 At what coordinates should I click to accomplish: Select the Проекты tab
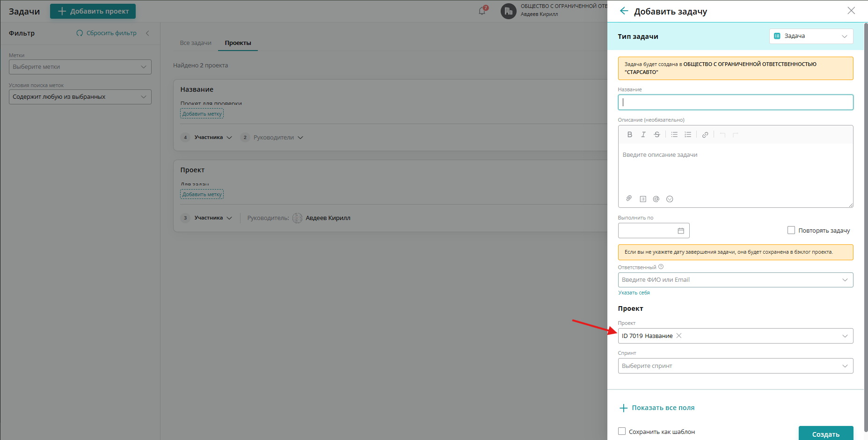[x=238, y=43]
